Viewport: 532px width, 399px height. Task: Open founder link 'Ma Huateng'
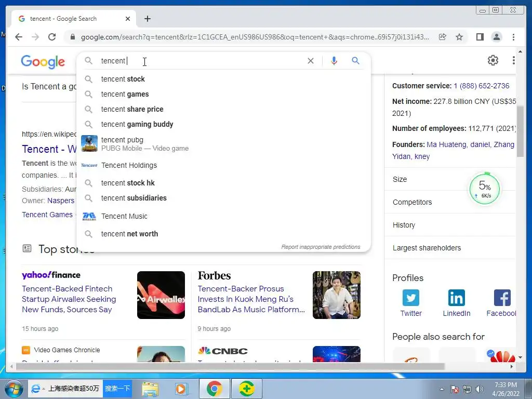446,144
